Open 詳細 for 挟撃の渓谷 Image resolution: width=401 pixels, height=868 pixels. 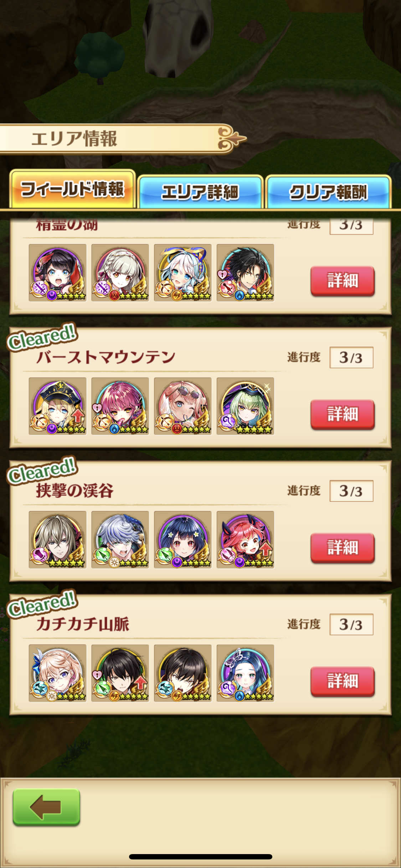click(x=343, y=548)
